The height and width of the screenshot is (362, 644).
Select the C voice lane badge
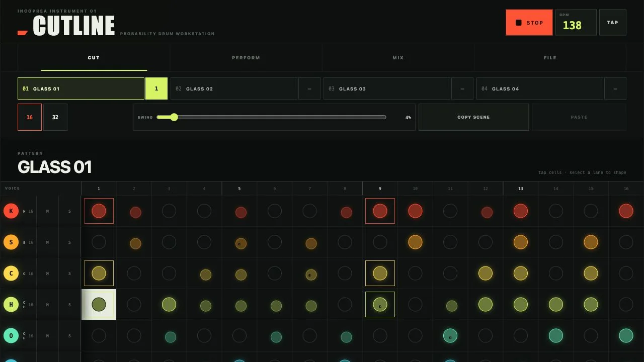click(11, 274)
